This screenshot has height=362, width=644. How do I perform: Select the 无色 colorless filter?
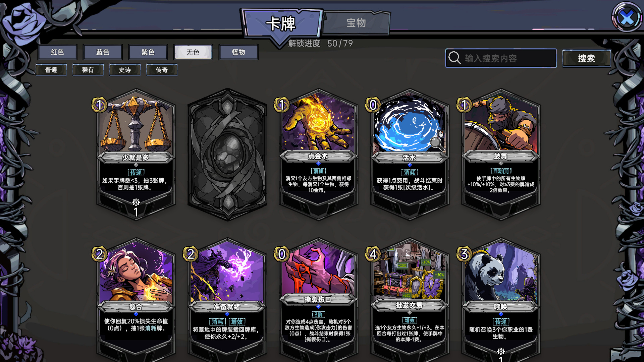[x=193, y=52]
